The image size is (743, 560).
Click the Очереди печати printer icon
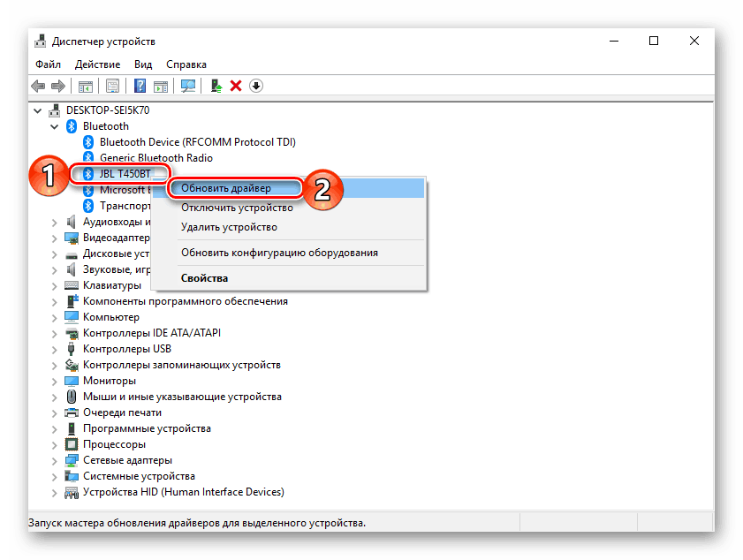pyautogui.click(x=72, y=412)
